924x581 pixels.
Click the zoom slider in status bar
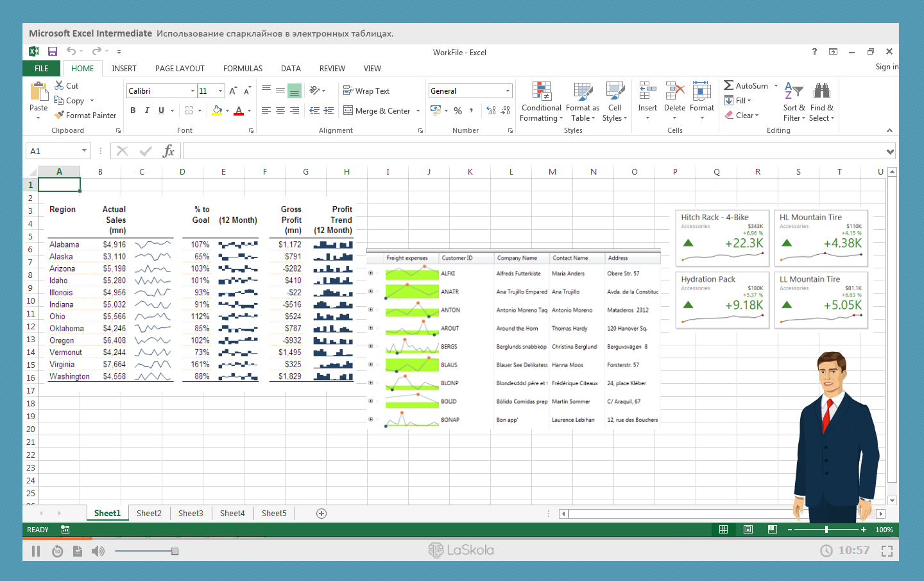point(826,530)
